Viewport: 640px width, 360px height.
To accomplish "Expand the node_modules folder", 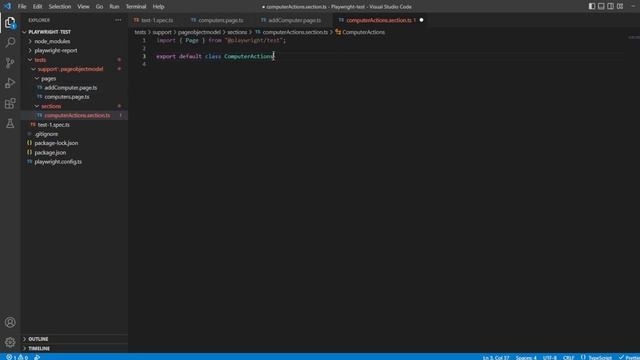I will 52,41.
